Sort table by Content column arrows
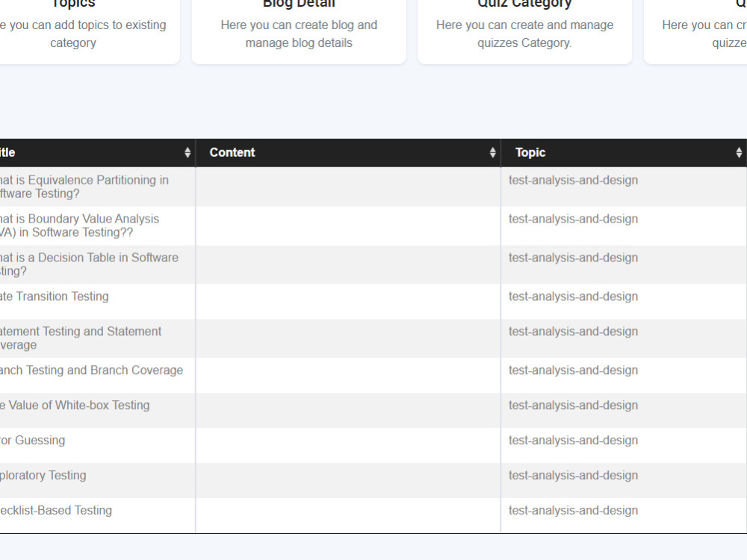This screenshot has width=747, height=560. pos(492,152)
